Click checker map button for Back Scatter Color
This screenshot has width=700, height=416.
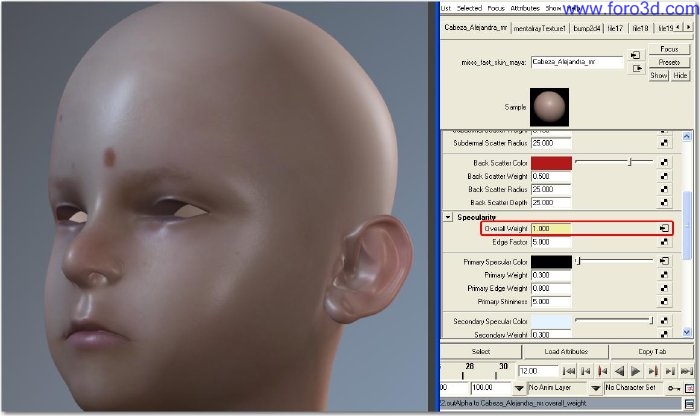(664, 163)
